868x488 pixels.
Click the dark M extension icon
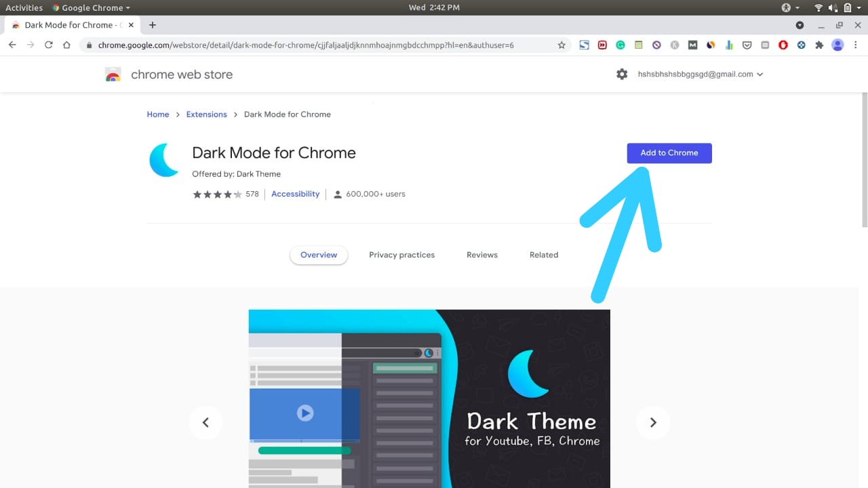point(692,45)
